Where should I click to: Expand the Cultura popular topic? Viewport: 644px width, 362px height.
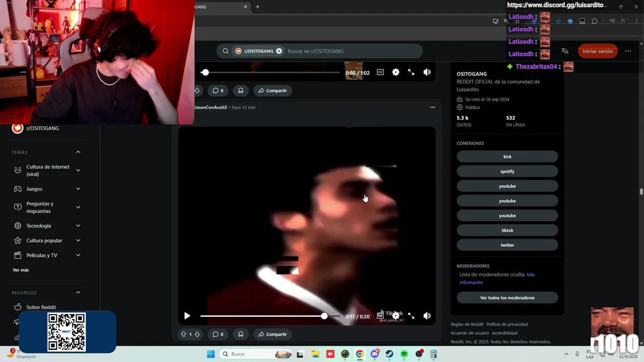tap(78, 240)
